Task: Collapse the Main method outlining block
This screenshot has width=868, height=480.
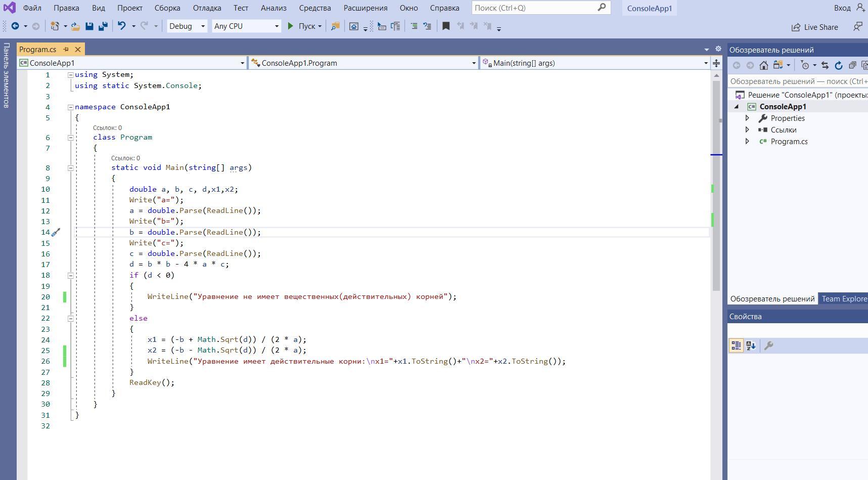Action: coord(71,168)
